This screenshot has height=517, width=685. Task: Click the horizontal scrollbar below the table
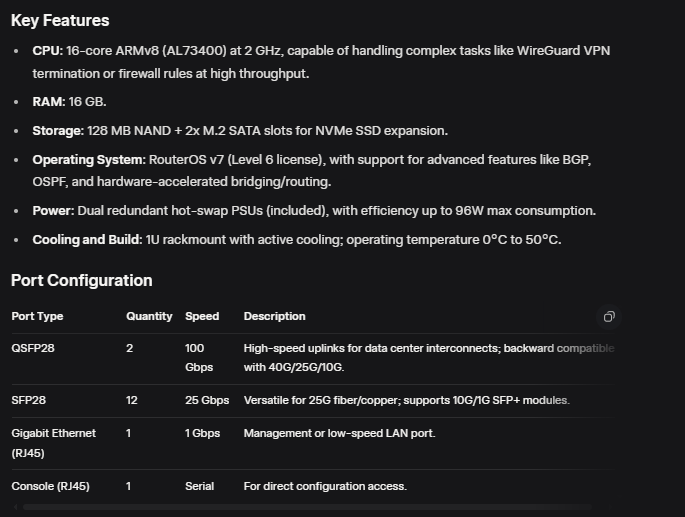(300, 508)
